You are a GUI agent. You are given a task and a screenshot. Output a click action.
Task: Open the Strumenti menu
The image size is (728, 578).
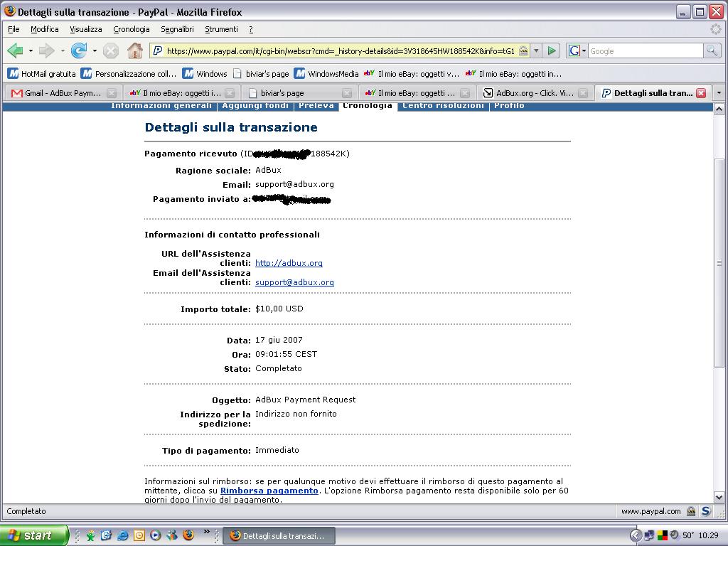222,29
